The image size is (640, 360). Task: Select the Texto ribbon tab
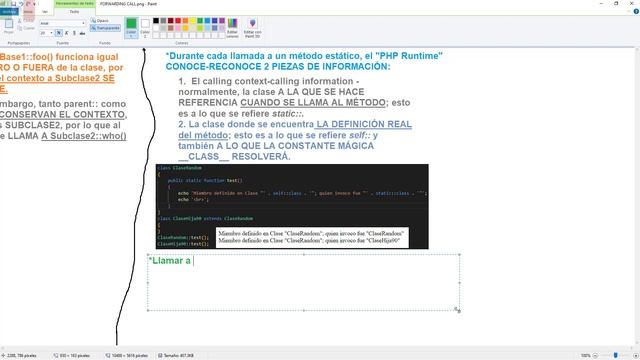[x=74, y=12]
